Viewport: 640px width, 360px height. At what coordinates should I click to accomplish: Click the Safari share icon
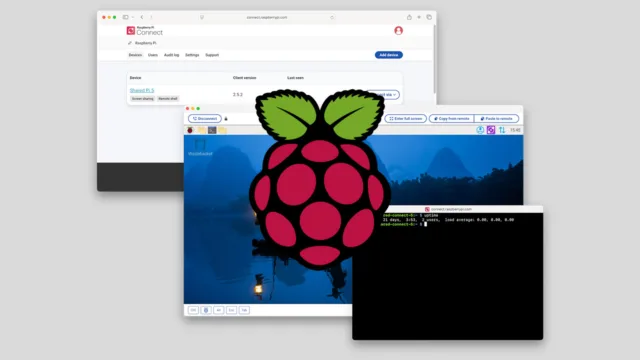click(x=409, y=17)
